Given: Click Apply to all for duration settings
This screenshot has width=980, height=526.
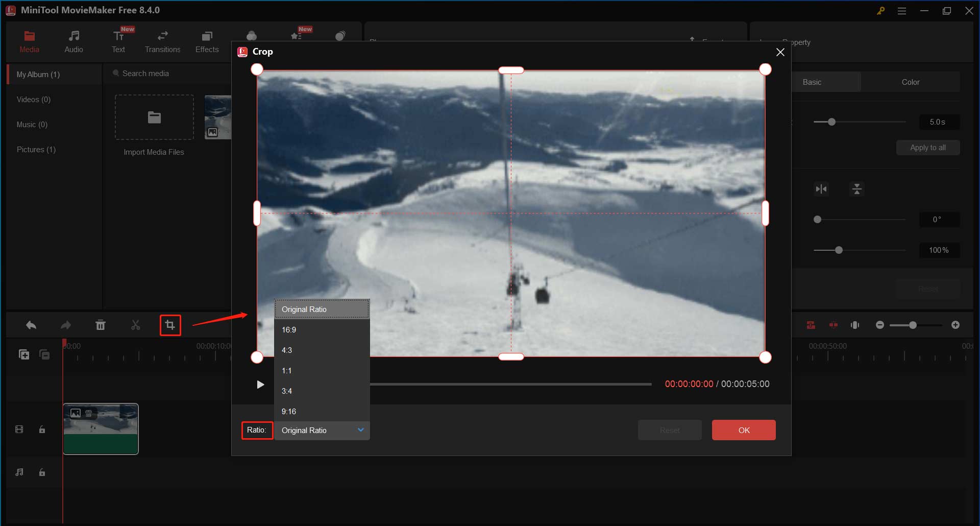Looking at the screenshot, I should point(927,147).
